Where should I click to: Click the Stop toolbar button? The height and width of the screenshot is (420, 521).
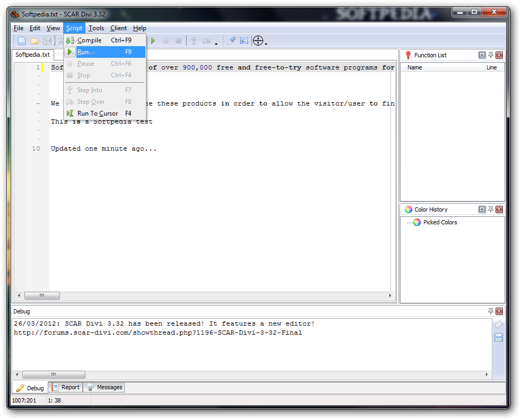[178, 41]
